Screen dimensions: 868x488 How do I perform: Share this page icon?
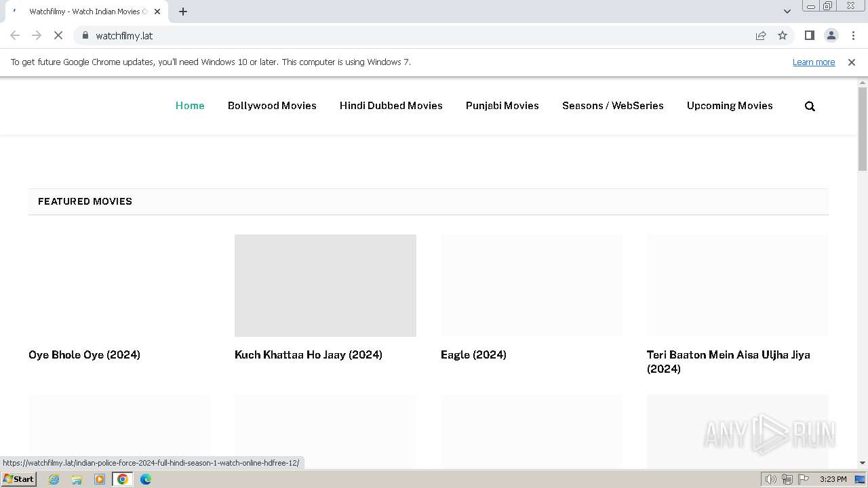coord(761,35)
